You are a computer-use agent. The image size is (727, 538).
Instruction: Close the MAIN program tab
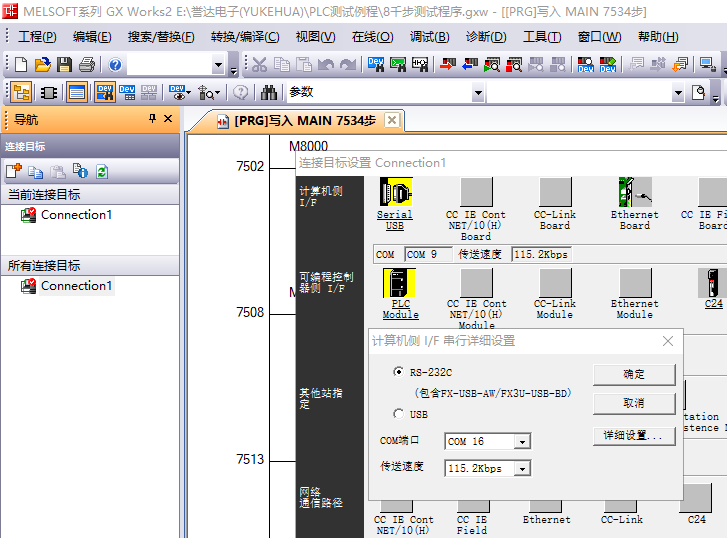[392, 120]
